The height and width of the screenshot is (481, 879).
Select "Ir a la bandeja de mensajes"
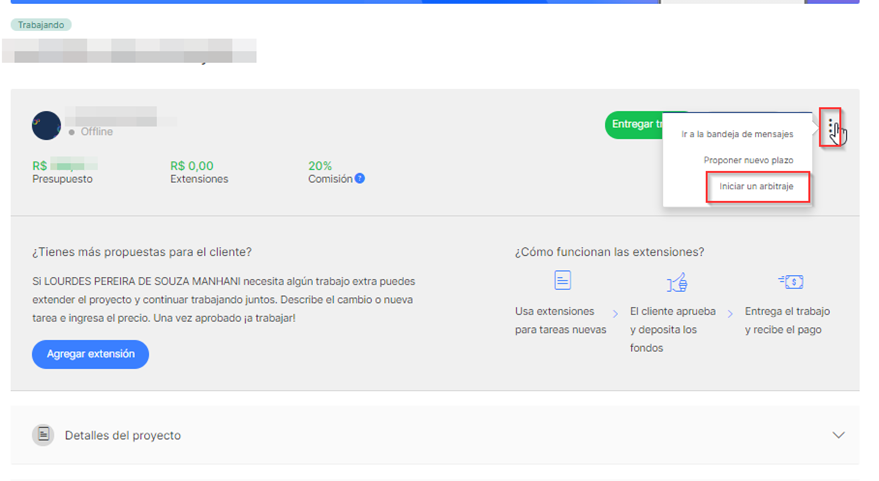(737, 134)
